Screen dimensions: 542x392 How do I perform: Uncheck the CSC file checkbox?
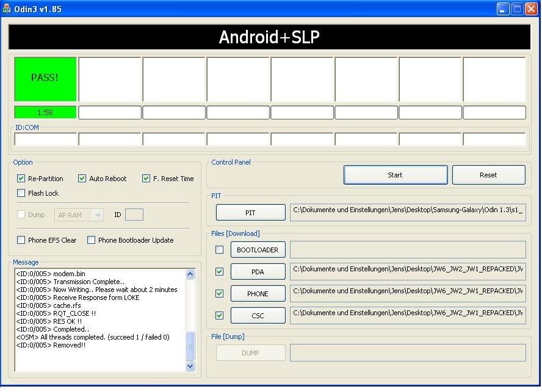220,315
